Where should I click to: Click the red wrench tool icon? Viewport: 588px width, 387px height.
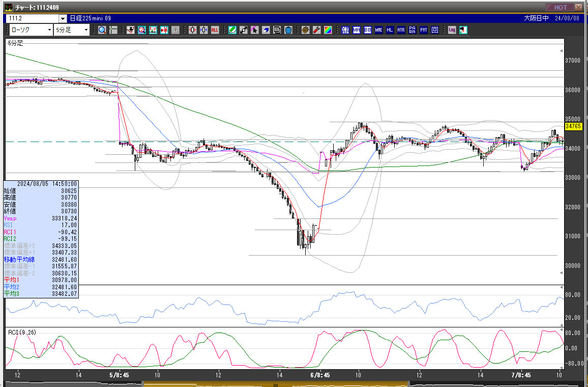pos(317,30)
